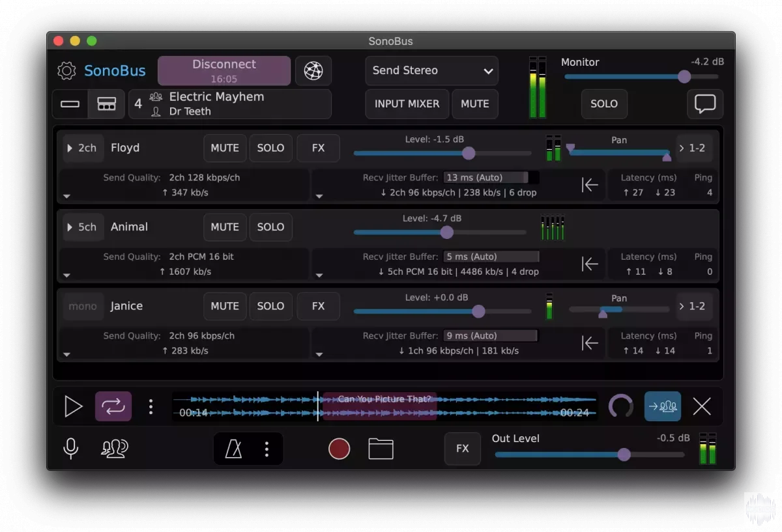Click the Disconnect button
The width and height of the screenshot is (782, 532).
point(224,71)
